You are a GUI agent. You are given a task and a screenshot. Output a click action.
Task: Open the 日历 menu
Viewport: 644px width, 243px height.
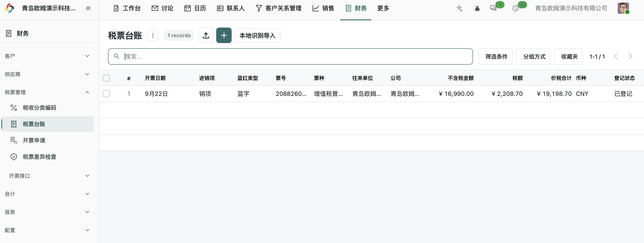point(195,8)
